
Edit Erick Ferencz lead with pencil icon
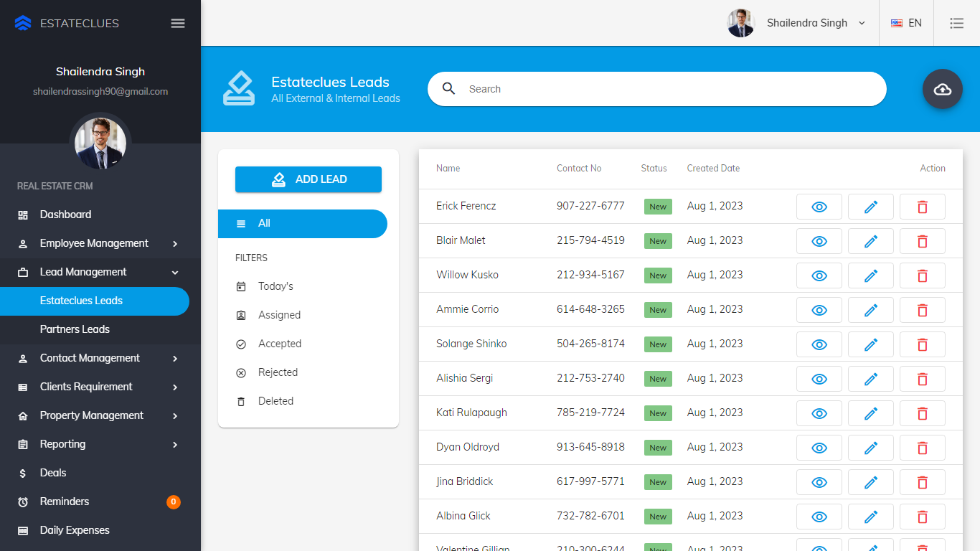tap(870, 207)
